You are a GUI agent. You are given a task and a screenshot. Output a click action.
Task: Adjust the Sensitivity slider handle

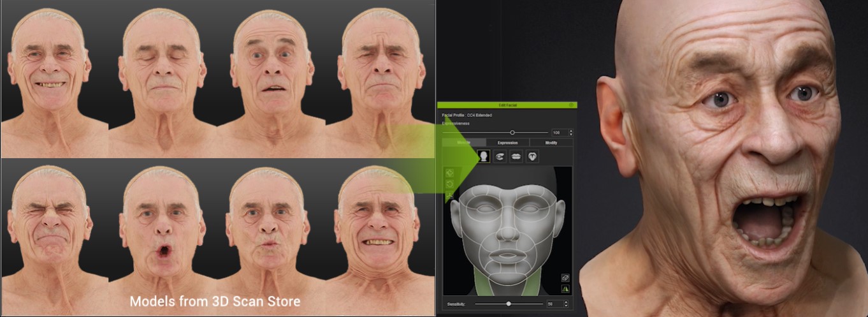[509, 304]
